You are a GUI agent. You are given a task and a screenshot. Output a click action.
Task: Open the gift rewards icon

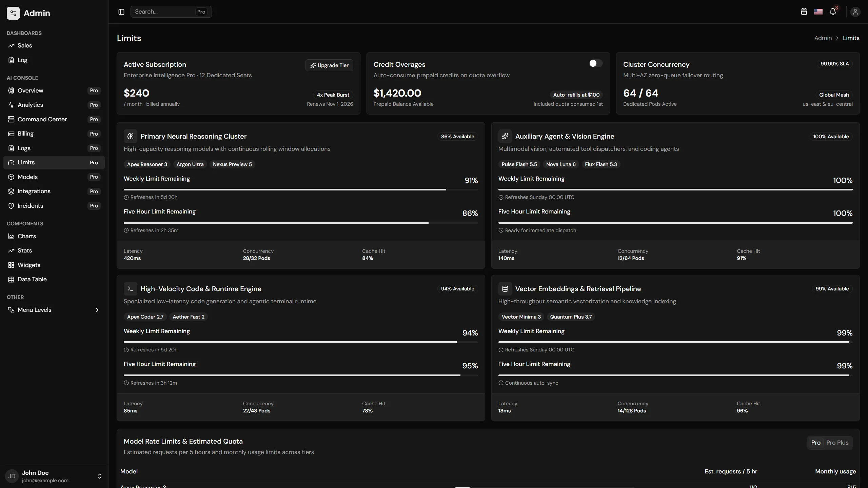click(804, 12)
